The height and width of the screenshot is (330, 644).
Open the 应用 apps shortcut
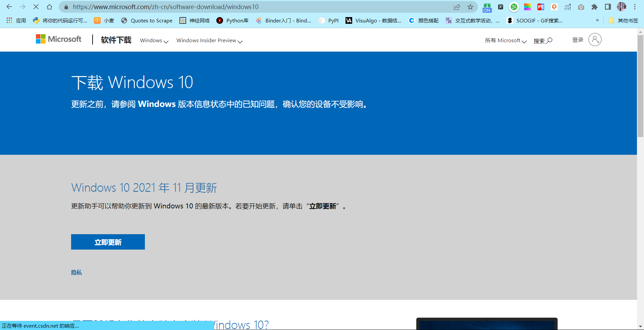coord(16,20)
